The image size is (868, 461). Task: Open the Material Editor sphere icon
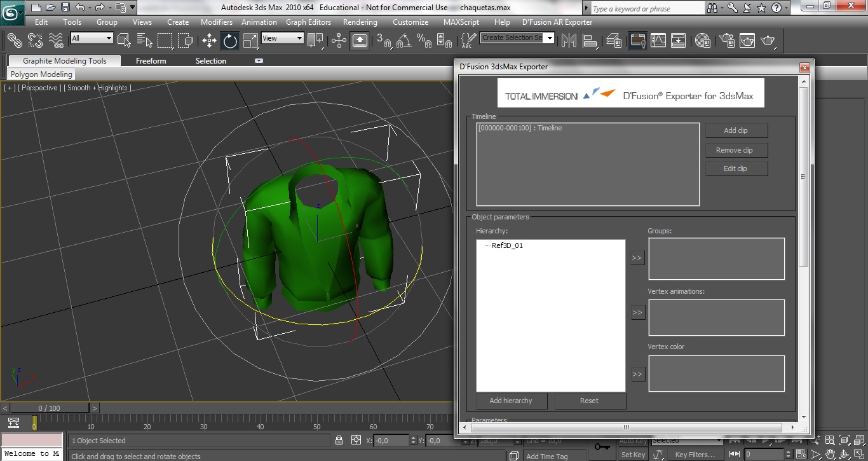click(702, 41)
